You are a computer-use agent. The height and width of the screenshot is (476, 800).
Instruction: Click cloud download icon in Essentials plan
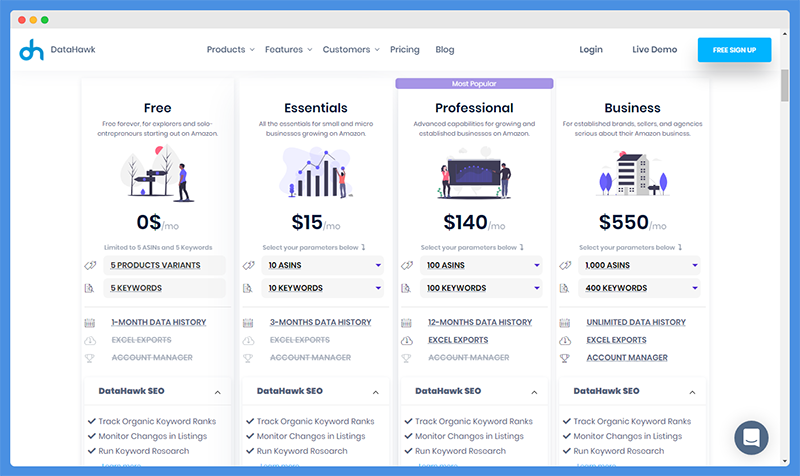(x=248, y=340)
